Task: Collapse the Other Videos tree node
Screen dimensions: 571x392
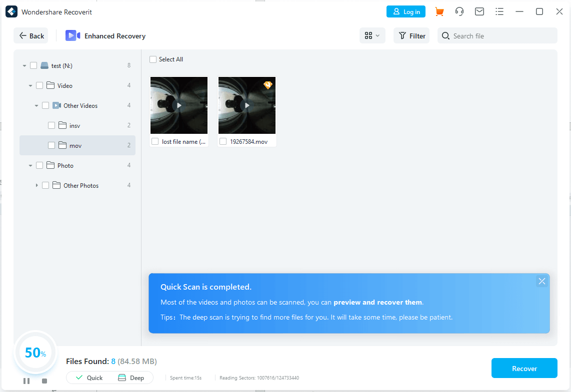Action: [x=36, y=106]
